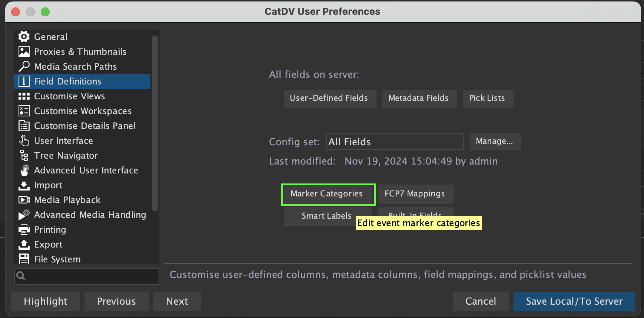This screenshot has height=318, width=644.
Task: Click the Customise Workspaces icon
Action: click(x=24, y=111)
